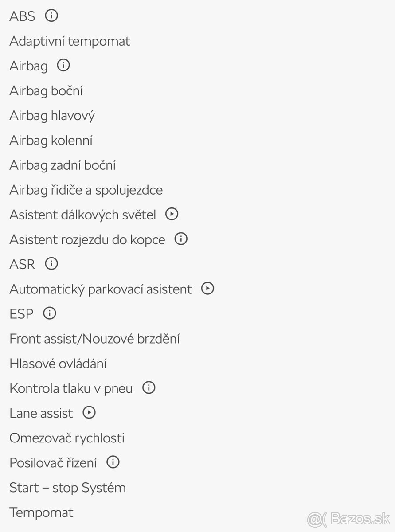395x532 pixels.
Task: Select Front assist/Nouzové brzdění item
Action: 94,339
